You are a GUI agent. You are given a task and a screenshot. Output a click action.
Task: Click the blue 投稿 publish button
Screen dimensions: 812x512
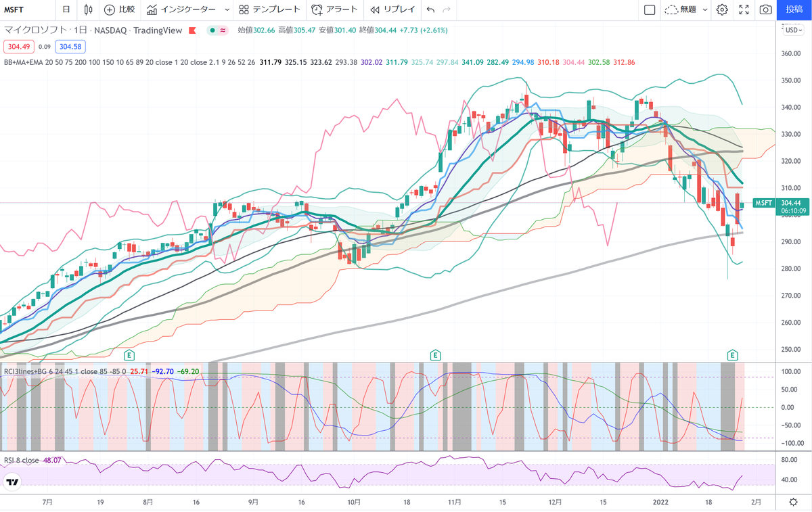[x=794, y=9]
